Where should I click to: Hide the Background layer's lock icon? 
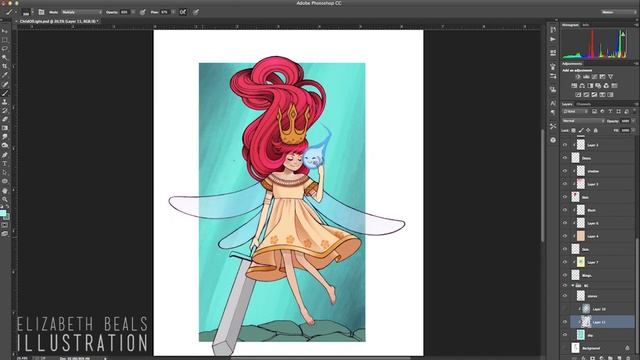627,348
